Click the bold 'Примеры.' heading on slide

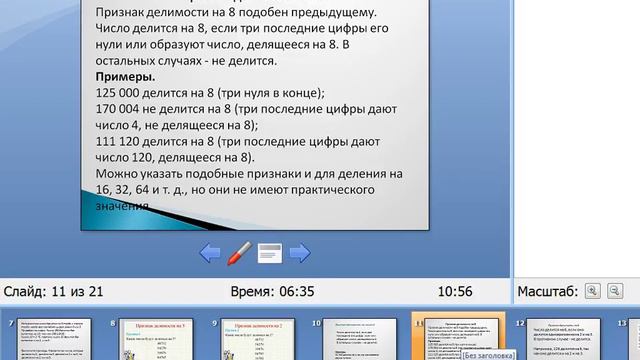(x=125, y=77)
